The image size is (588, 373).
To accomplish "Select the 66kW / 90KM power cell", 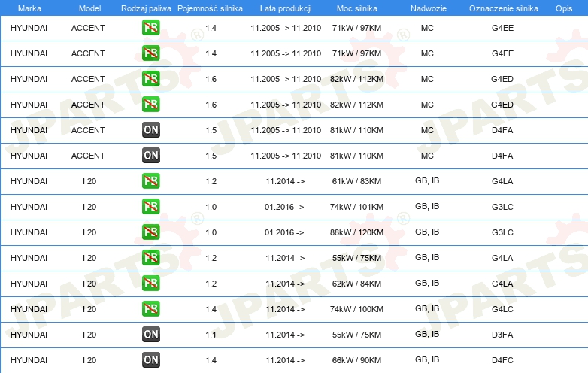I will click(x=356, y=360).
